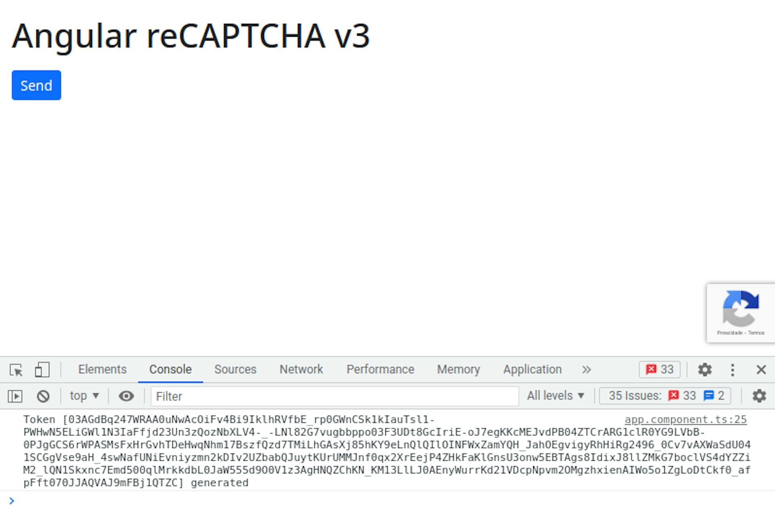Clear the console output
The image size is (775, 532).
(43, 396)
